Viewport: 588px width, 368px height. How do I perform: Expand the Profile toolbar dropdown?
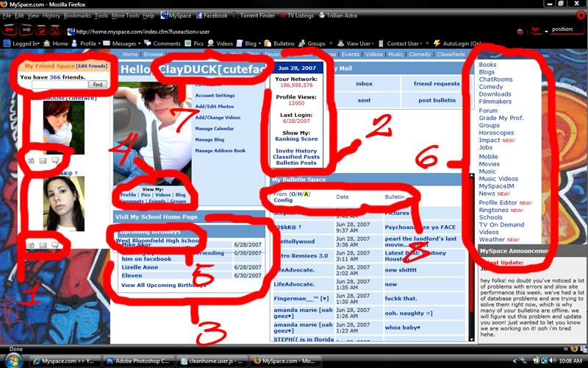(x=86, y=43)
